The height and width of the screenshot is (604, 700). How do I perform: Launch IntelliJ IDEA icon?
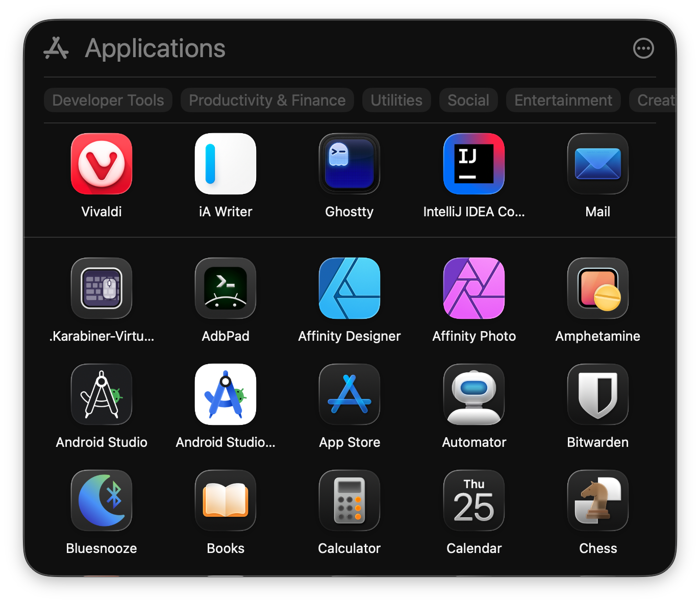click(474, 164)
